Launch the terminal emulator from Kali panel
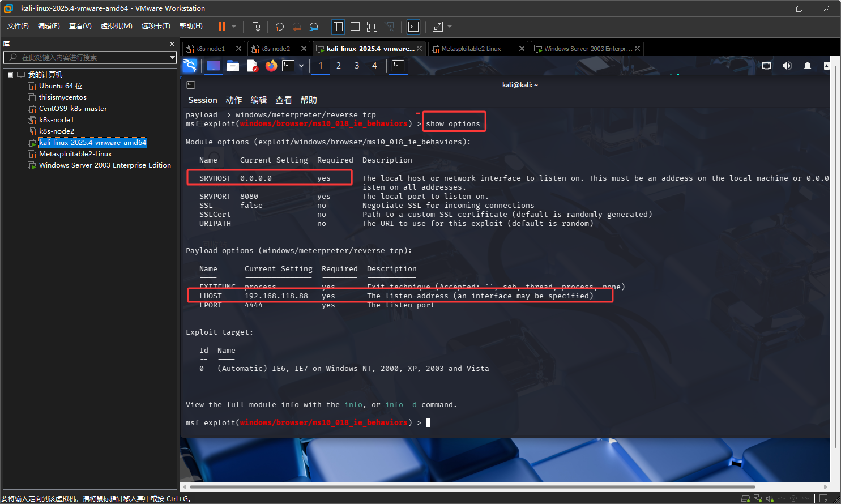Screen dimensions: 841x504 point(288,66)
